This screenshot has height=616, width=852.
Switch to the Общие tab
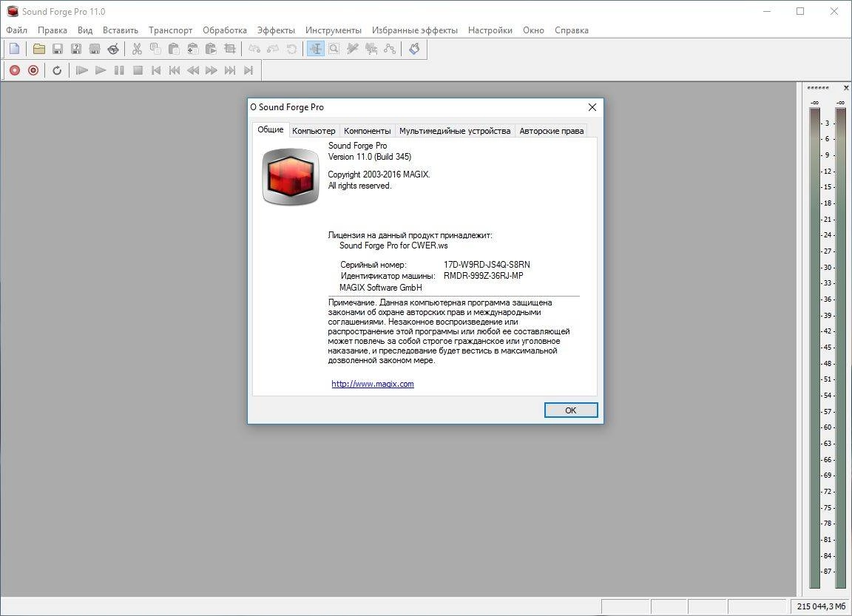[x=271, y=130]
